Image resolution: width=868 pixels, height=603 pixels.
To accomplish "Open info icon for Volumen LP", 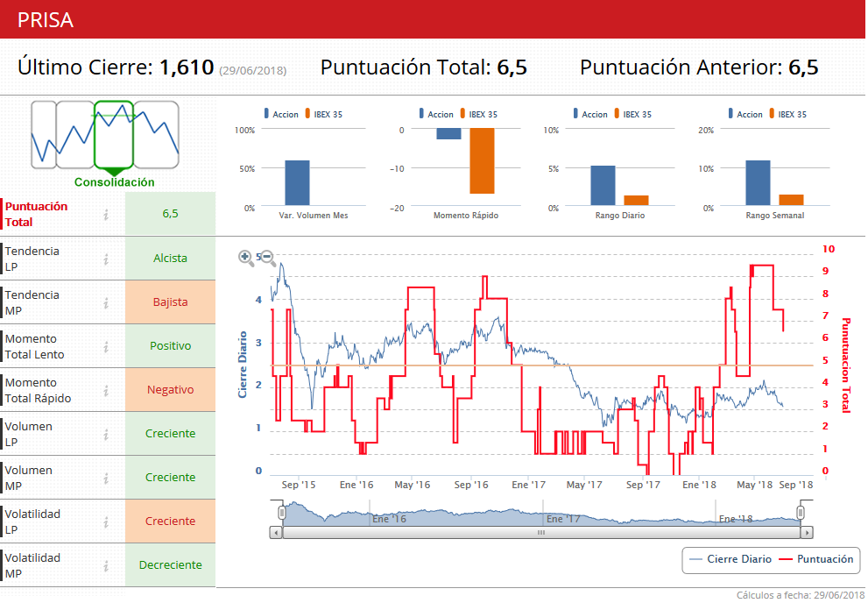I will pyautogui.click(x=106, y=434).
